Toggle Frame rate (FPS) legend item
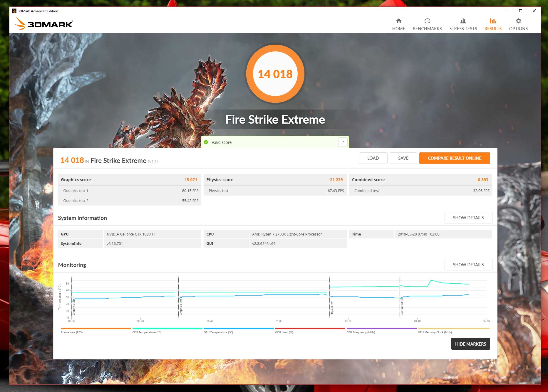Screen dimensions: 548x392 click(96, 330)
